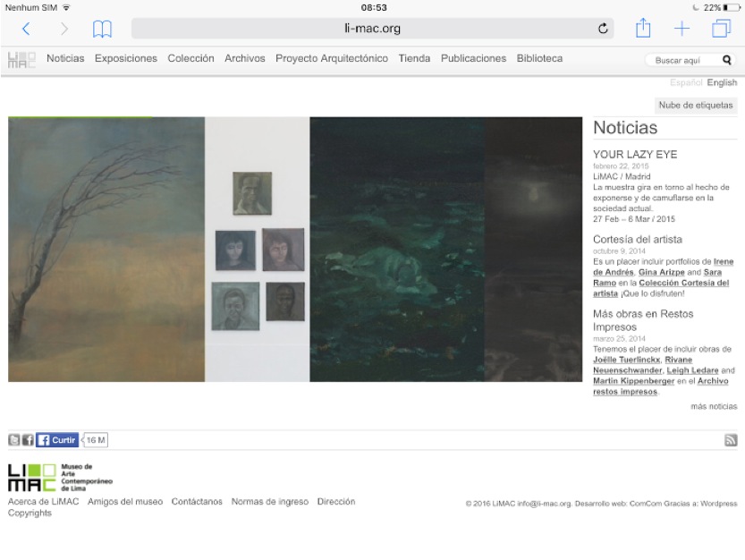
Task: Open the RSS feed icon
Action: click(x=731, y=440)
